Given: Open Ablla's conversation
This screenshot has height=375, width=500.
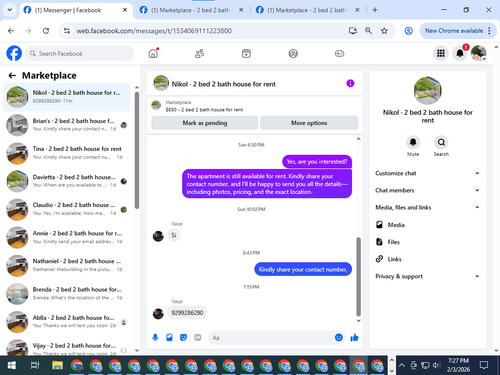Looking at the screenshot, I should pos(67,322).
